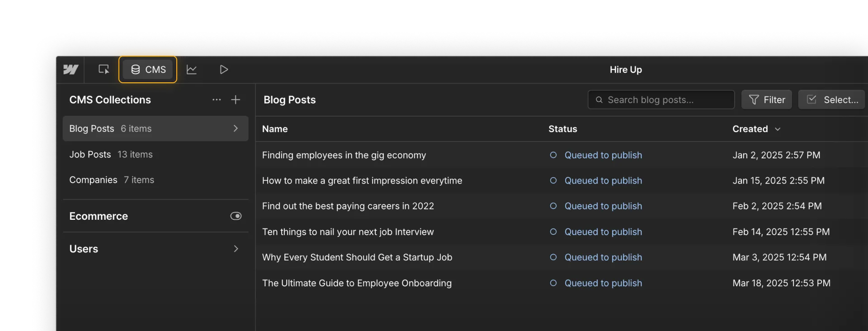
Task: Sort by Created column arrow
Action: tap(778, 129)
